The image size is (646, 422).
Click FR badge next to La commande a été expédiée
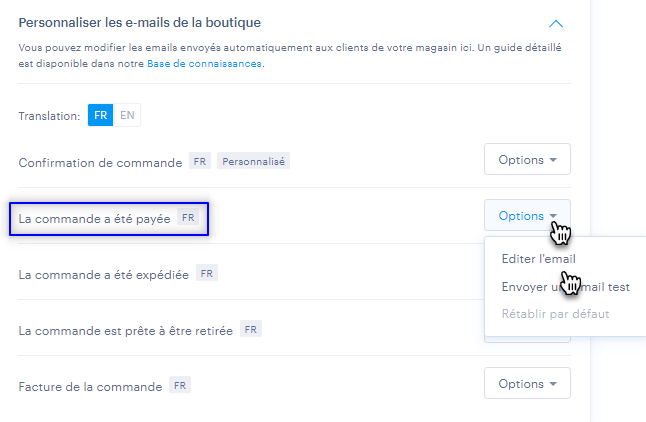click(207, 273)
